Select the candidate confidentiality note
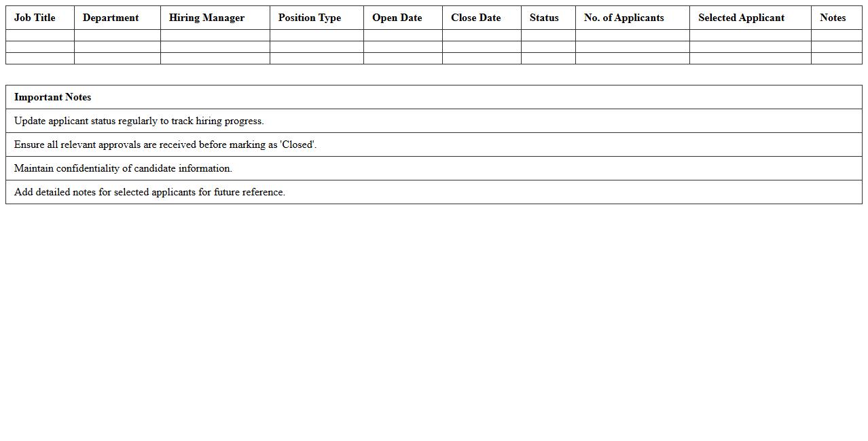 [x=123, y=168]
